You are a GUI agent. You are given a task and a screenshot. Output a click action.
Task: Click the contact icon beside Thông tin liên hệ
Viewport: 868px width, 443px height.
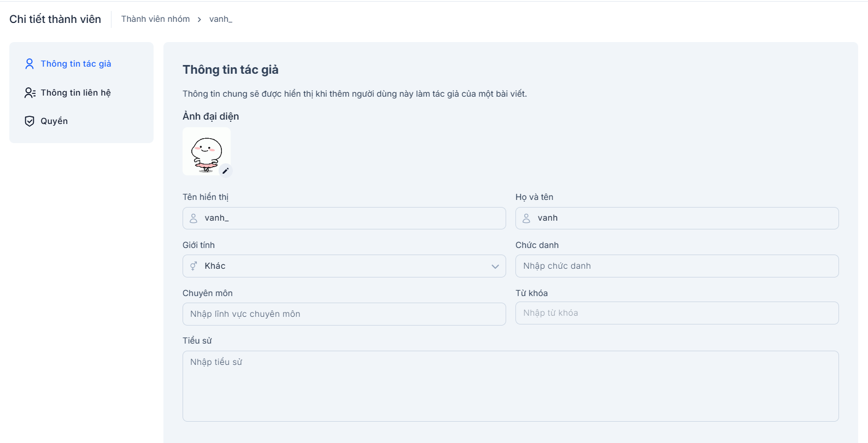(x=30, y=93)
